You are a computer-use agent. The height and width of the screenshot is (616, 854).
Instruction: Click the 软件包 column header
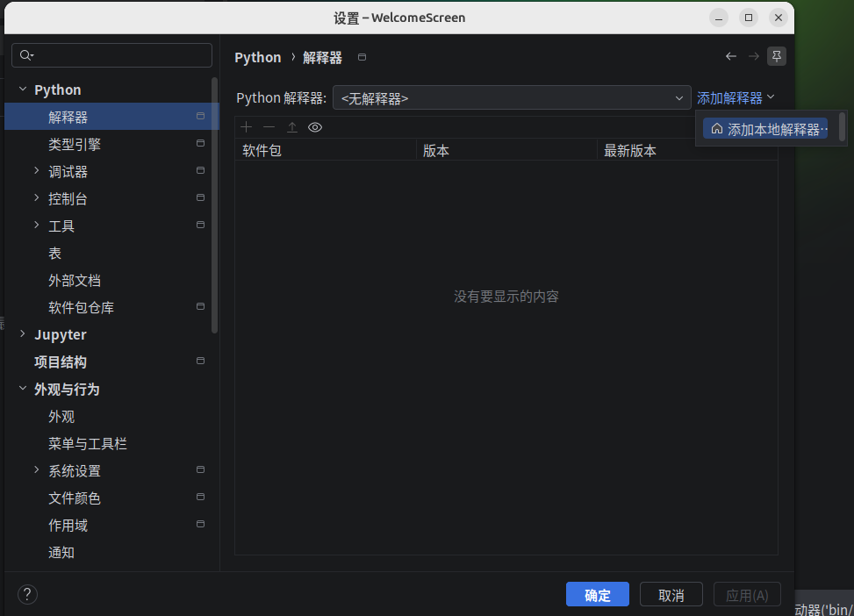click(x=326, y=150)
